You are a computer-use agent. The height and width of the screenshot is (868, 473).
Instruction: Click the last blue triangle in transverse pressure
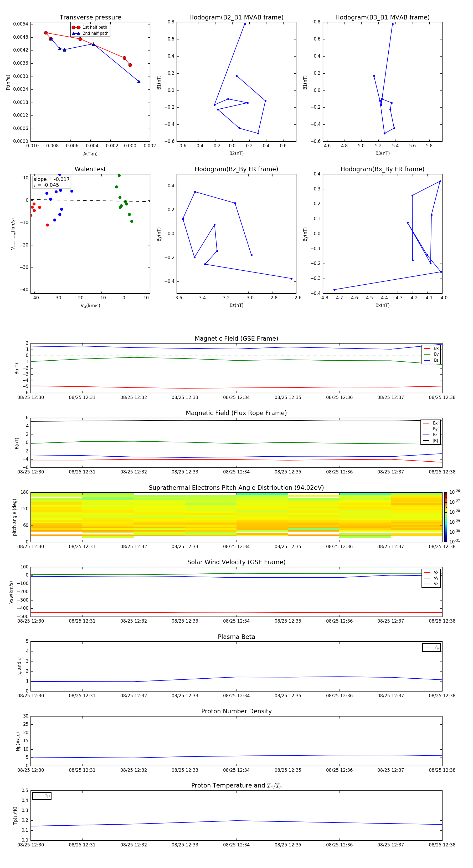pos(139,82)
